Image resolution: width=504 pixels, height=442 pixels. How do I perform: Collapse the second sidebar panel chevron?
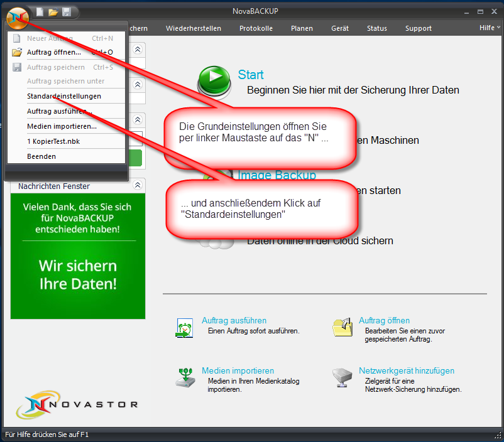pyautogui.click(x=138, y=85)
